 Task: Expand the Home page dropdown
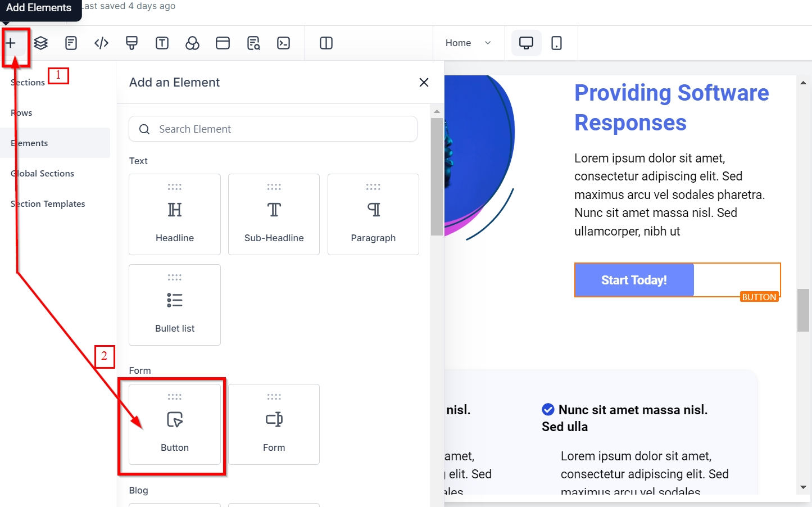468,43
